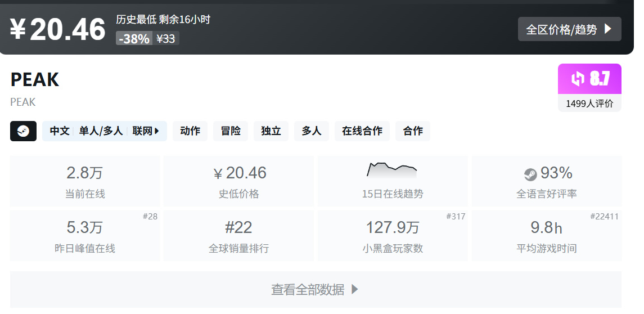Click the large ¥20.46 current price
This screenshot has width=644, height=314.
point(58,29)
